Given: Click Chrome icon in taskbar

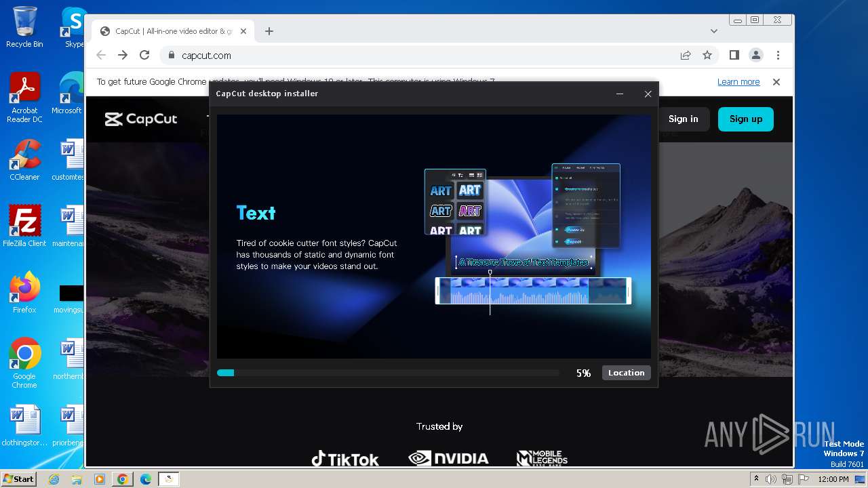Looking at the screenshot, I should [123, 479].
